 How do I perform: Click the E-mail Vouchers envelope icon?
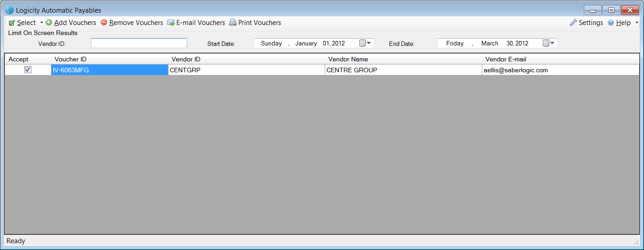tap(171, 23)
